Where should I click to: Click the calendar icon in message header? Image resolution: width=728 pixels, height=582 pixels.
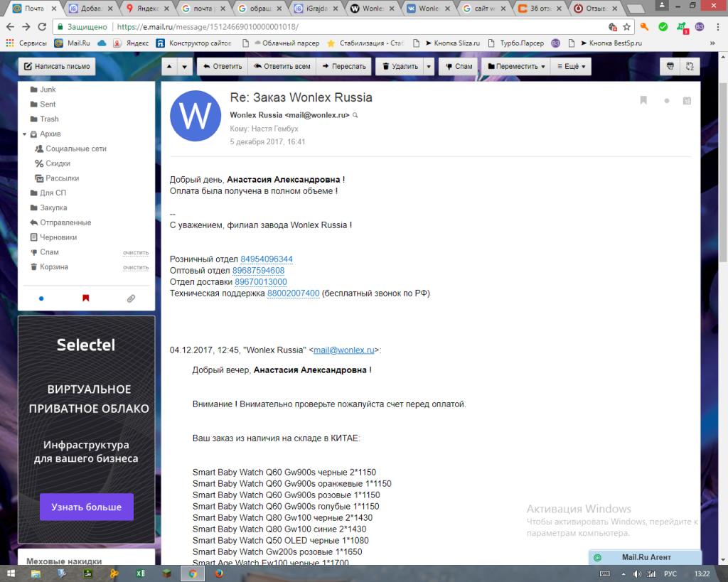pos(687,100)
